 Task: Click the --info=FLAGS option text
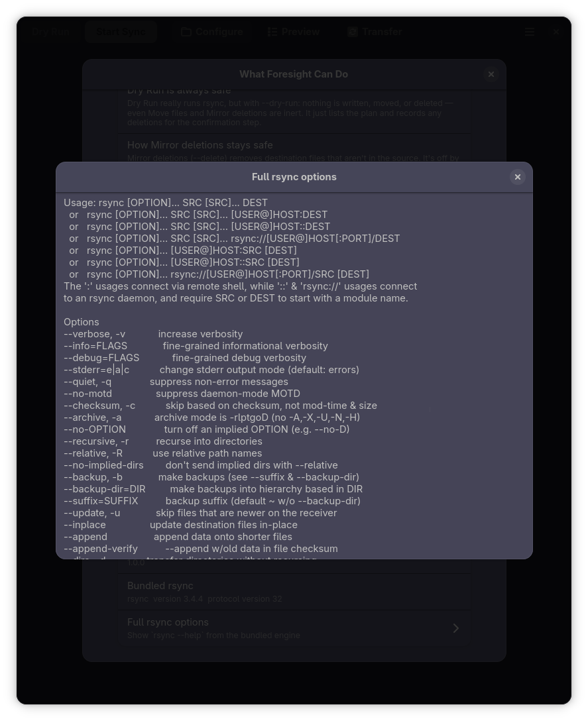[95, 346]
